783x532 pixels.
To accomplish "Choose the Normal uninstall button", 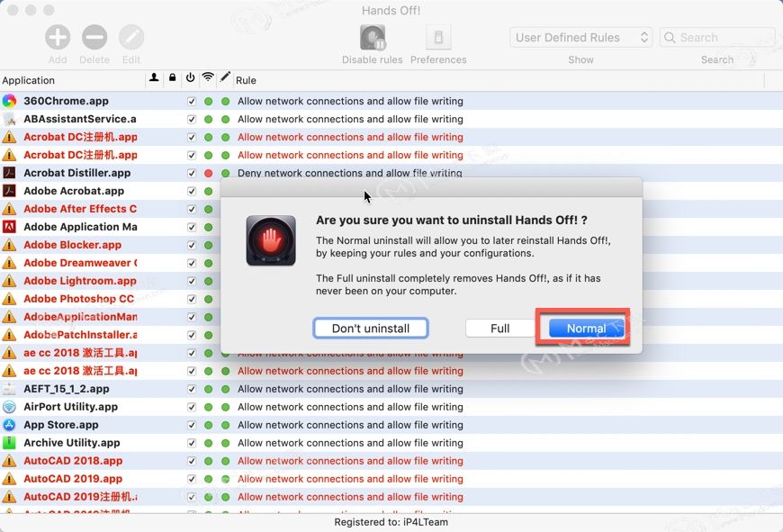I will (586, 329).
